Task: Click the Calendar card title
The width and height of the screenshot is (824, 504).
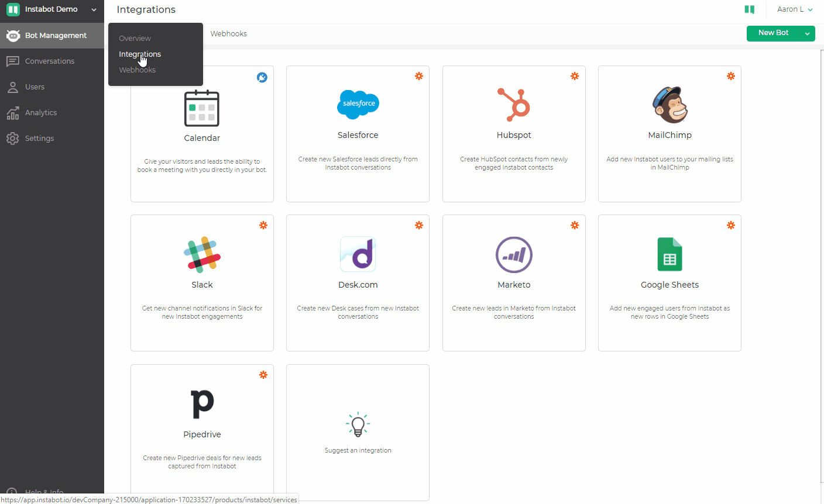Action: tap(202, 138)
